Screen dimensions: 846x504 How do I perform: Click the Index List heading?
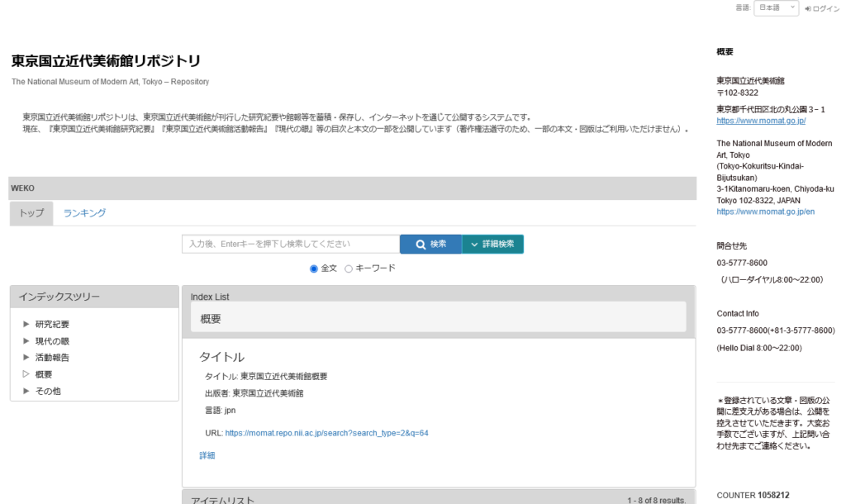tap(209, 297)
